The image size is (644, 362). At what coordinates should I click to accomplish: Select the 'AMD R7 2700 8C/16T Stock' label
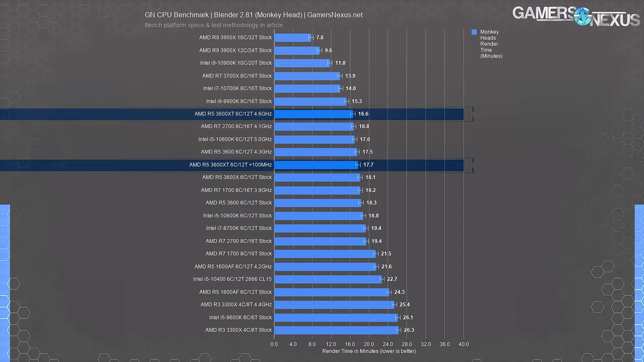point(239,241)
